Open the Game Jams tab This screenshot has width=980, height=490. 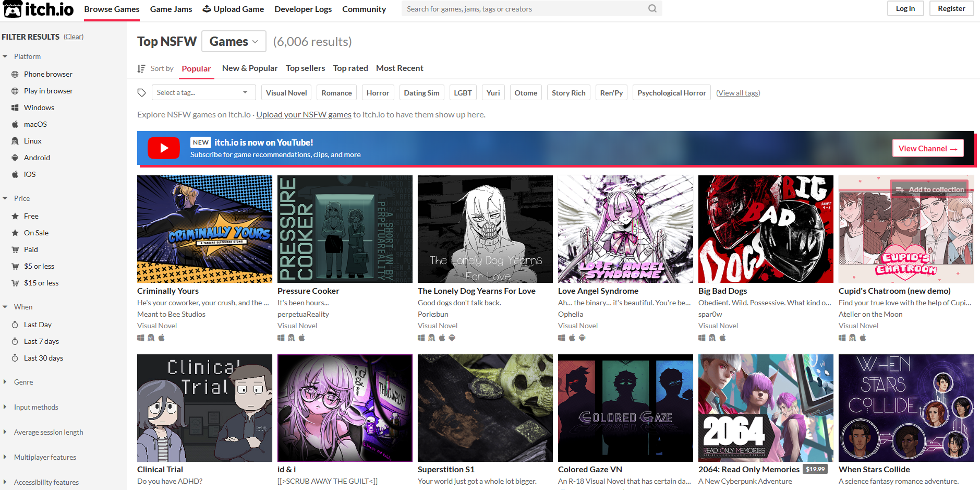[x=171, y=9]
